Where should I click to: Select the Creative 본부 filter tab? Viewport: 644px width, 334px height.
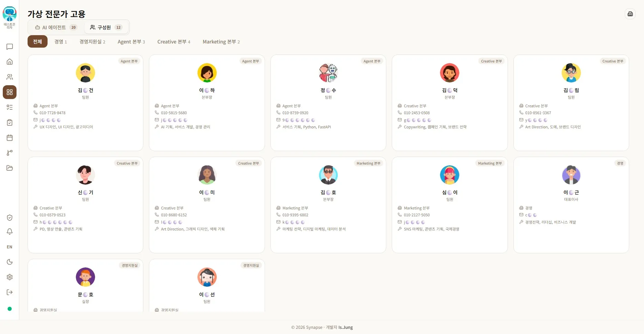coord(174,42)
